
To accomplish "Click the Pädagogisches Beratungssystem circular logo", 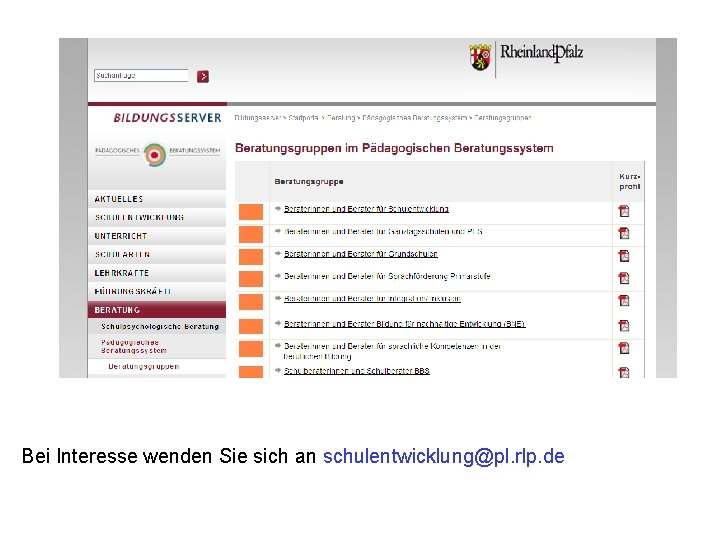I will pyautogui.click(x=155, y=155).
